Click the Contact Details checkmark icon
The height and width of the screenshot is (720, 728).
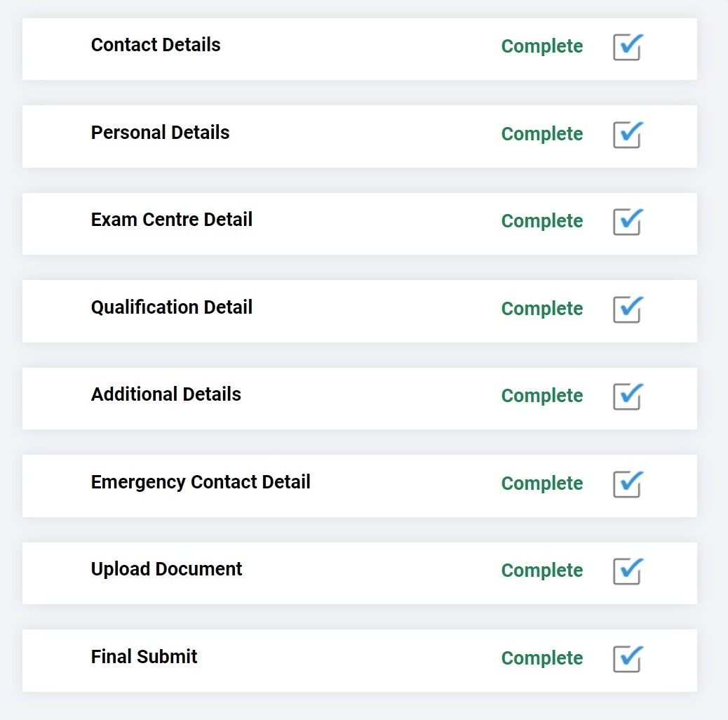[628, 47]
